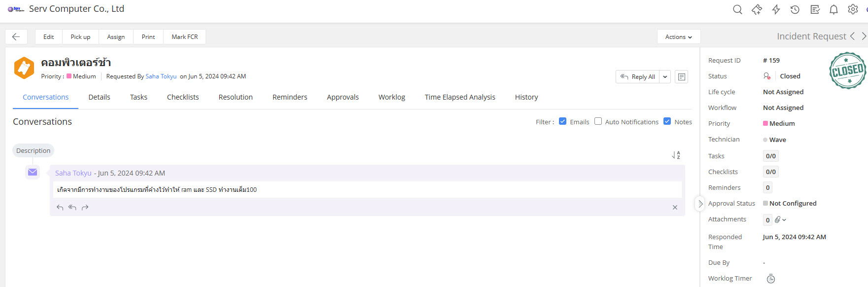Switch to the Resolution tab
This screenshot has width=868, height=287.
pos(236,97)
